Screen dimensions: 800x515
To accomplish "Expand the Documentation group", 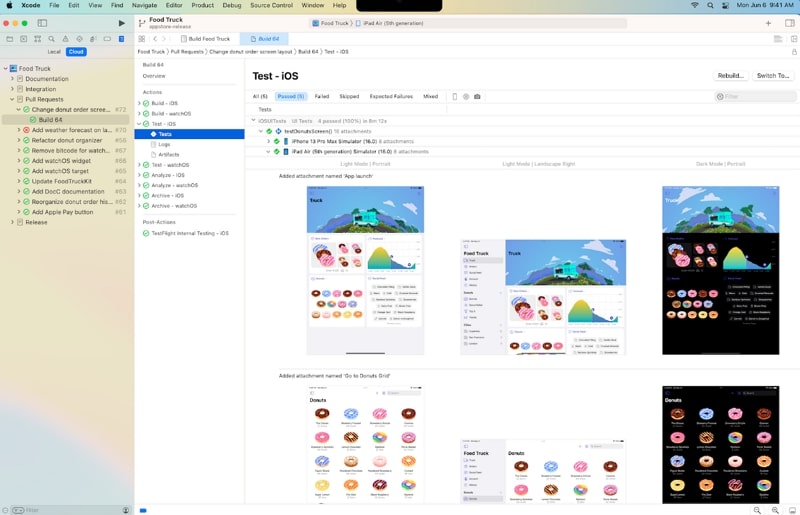I will click(x=12, y=79).
